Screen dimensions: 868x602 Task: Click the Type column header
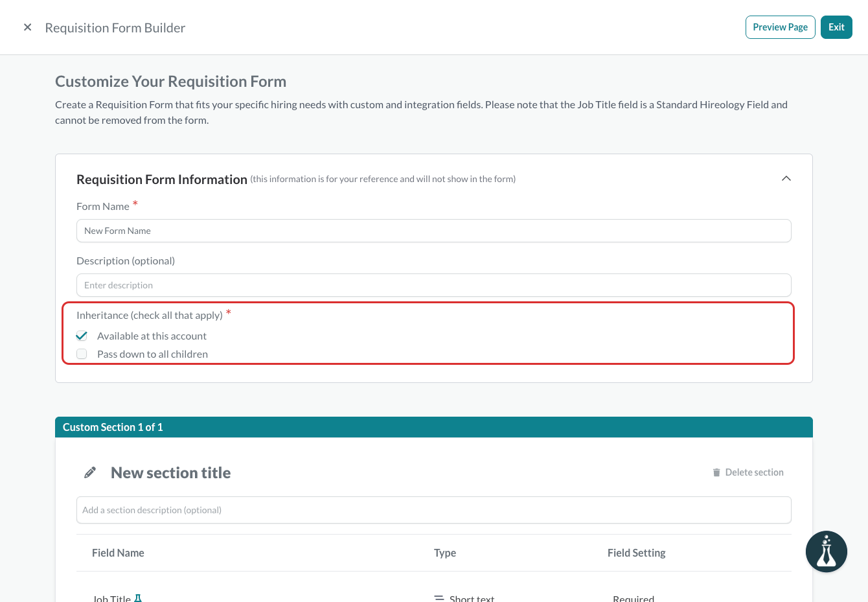pyautogui.click(x=445, y=553)
